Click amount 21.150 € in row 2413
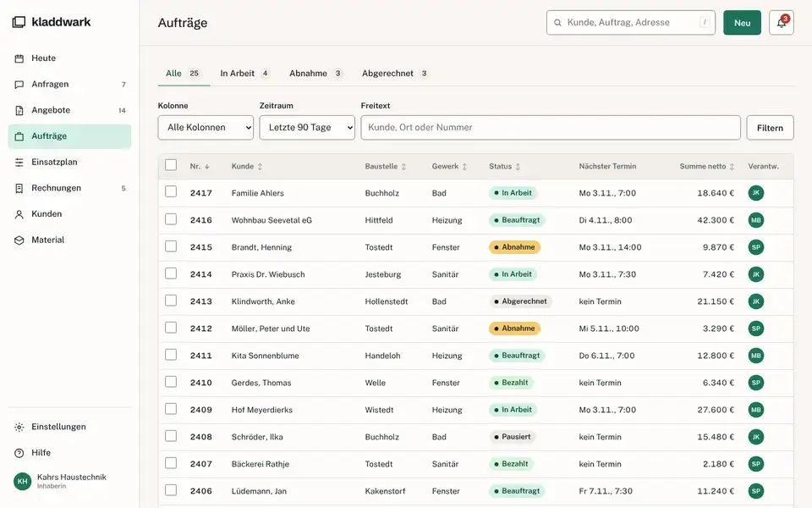Viewport: 812px width, 508px height. pos(716,301)
